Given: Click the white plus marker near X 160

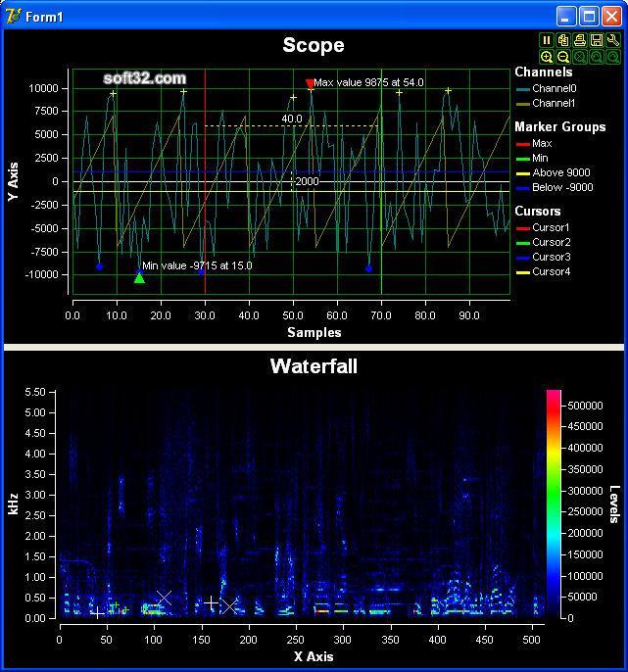Looking at the screenshot, I should click(211, 603).
